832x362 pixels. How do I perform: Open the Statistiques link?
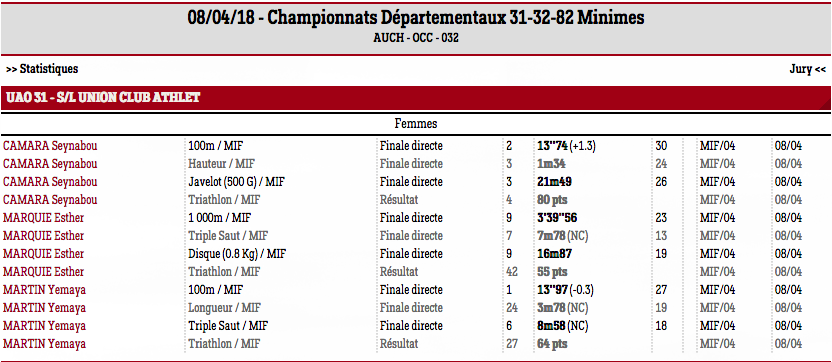pos(42,69)
